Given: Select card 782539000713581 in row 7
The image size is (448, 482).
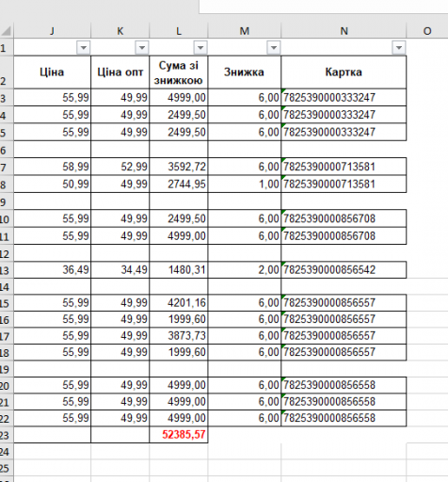Looking at the screenshot, I should point(344,167).
